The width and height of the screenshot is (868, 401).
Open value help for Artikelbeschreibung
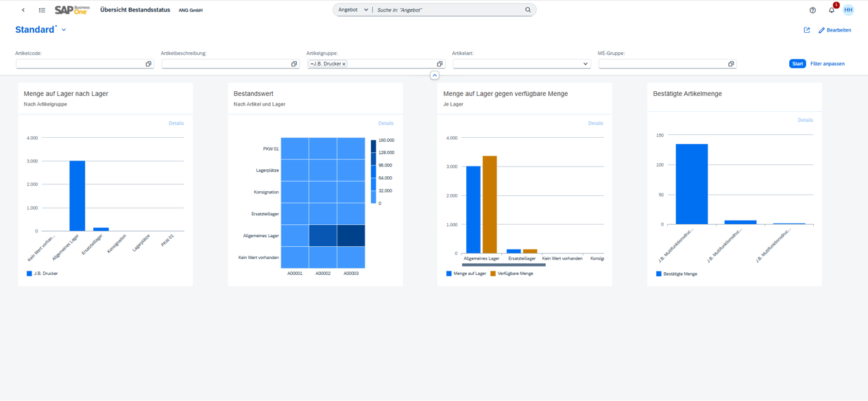pyautogui.click(x=294, y=64)
